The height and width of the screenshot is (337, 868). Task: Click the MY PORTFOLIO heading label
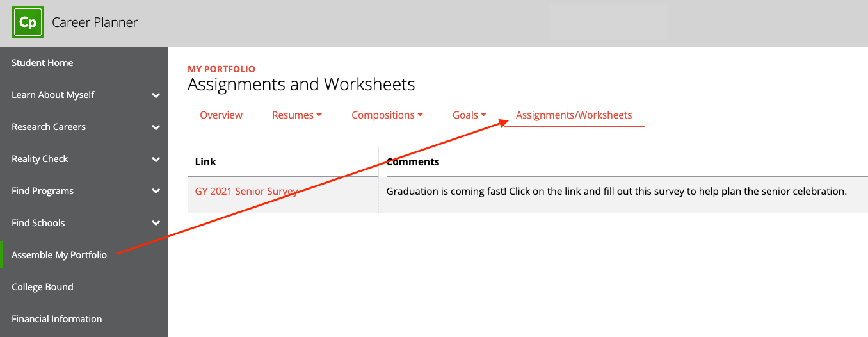click(221, 69)
